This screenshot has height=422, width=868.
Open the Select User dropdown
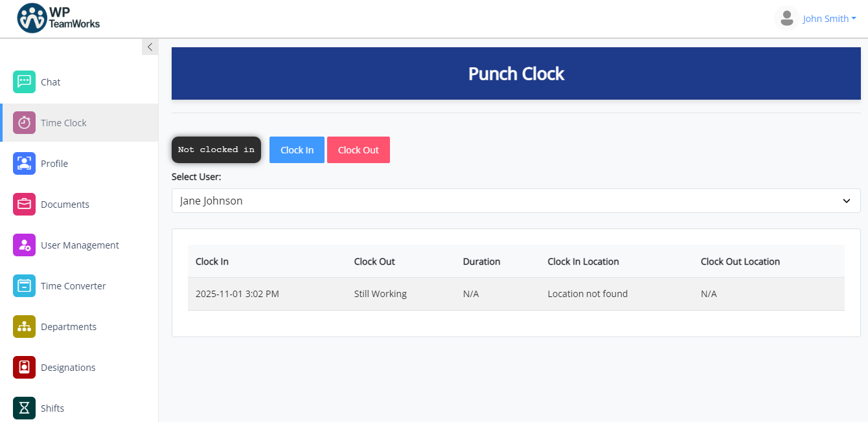tap(516, 201)
